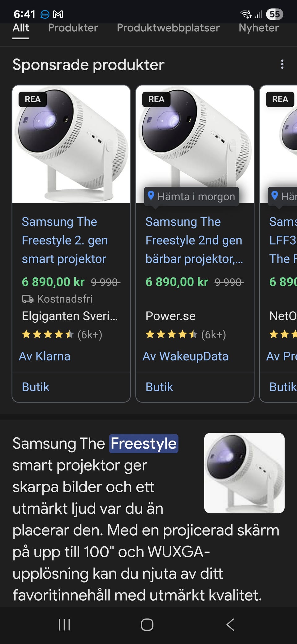Tap the battery indicator showing 55
The height and width of the screenshot is (644, 297).
click(274, 14)
